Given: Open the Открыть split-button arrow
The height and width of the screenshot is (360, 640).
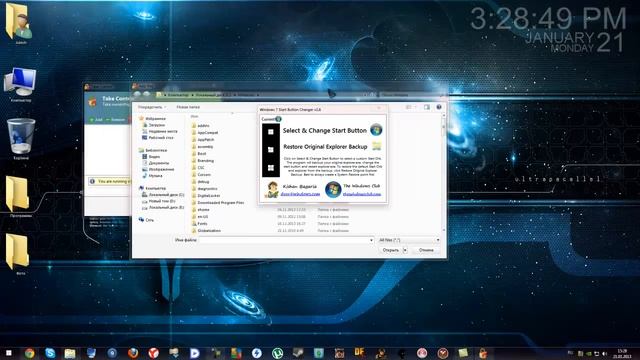Looking at the screenshot, I should pos(405,250).
